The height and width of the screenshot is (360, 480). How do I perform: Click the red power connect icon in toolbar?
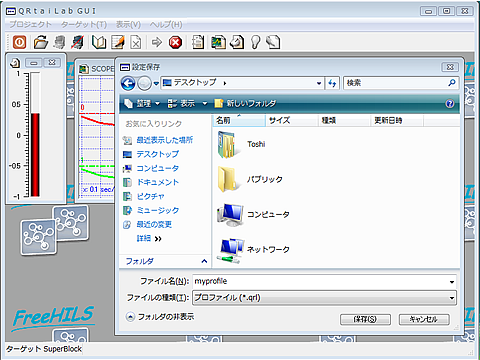[x=19, y=42]
